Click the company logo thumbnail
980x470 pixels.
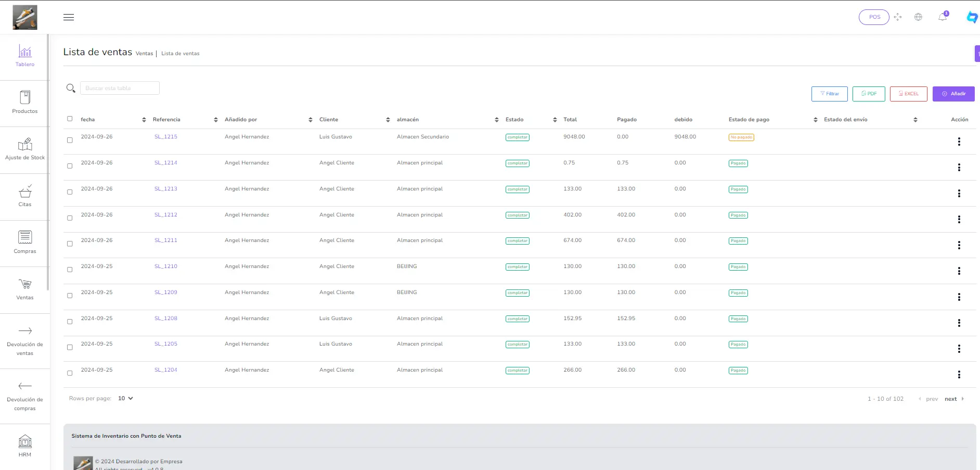25,17
